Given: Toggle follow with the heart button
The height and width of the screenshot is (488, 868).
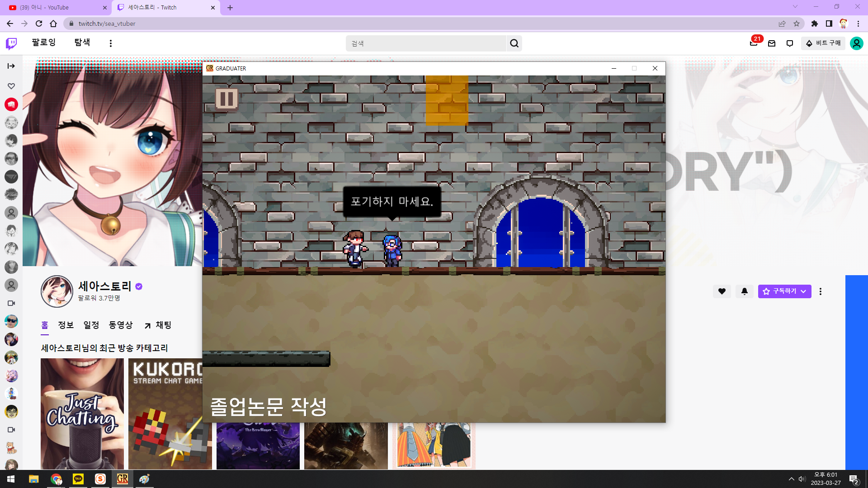Looking at the screenshot, I should [x=722, y=291].
